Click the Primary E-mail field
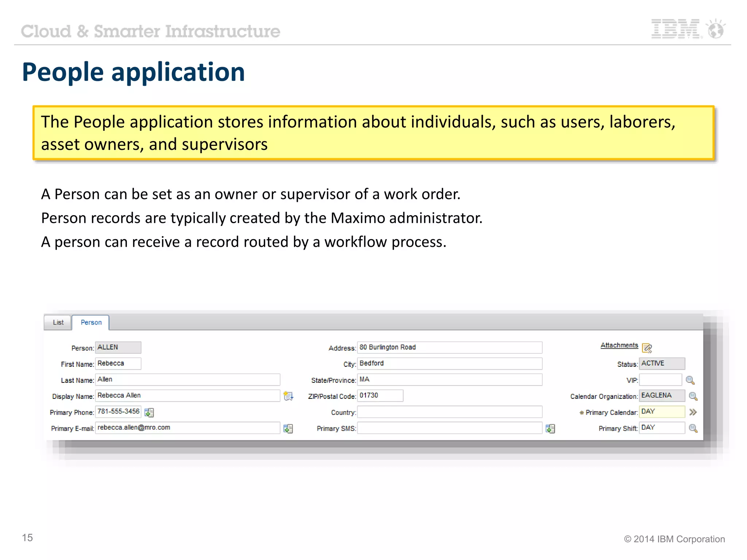 (x=187, y=428)
